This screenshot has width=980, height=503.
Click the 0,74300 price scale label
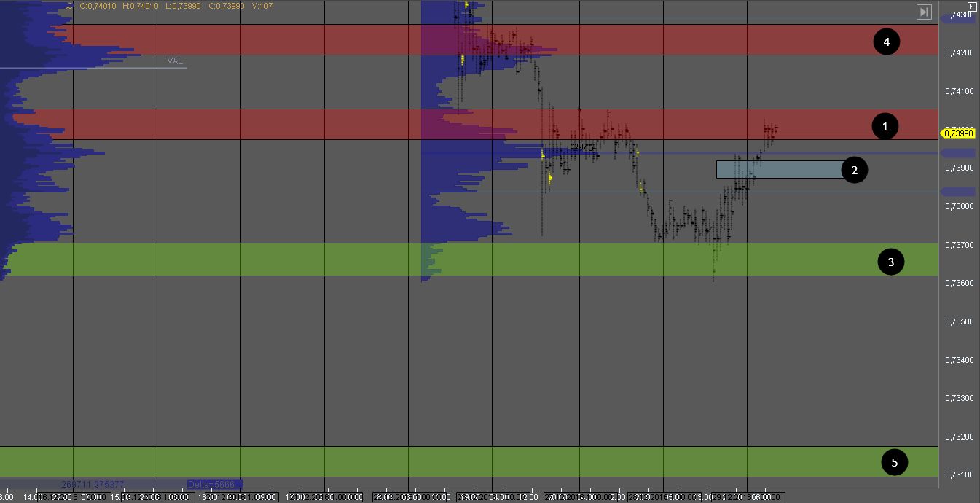click(x=958, y=15)
